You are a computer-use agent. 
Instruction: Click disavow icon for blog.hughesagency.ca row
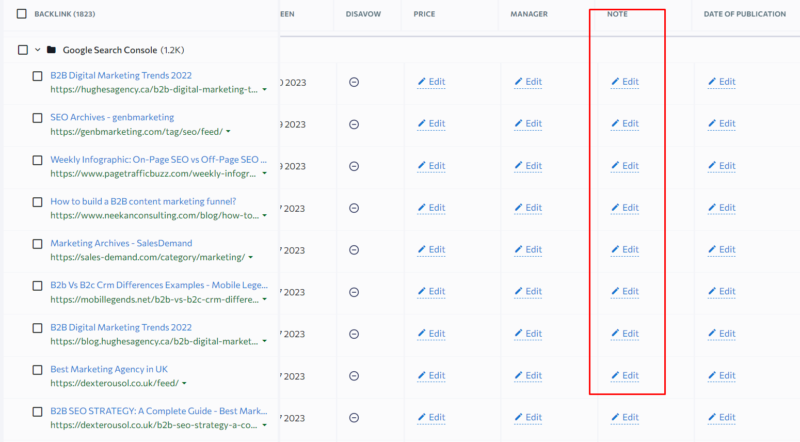click(x=354, y=334)
